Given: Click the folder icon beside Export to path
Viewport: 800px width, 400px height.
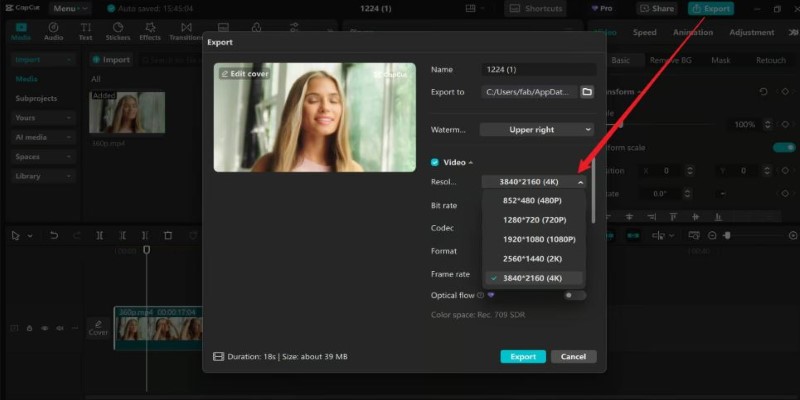Looking at the screenshot, I should tap(587, 92).
